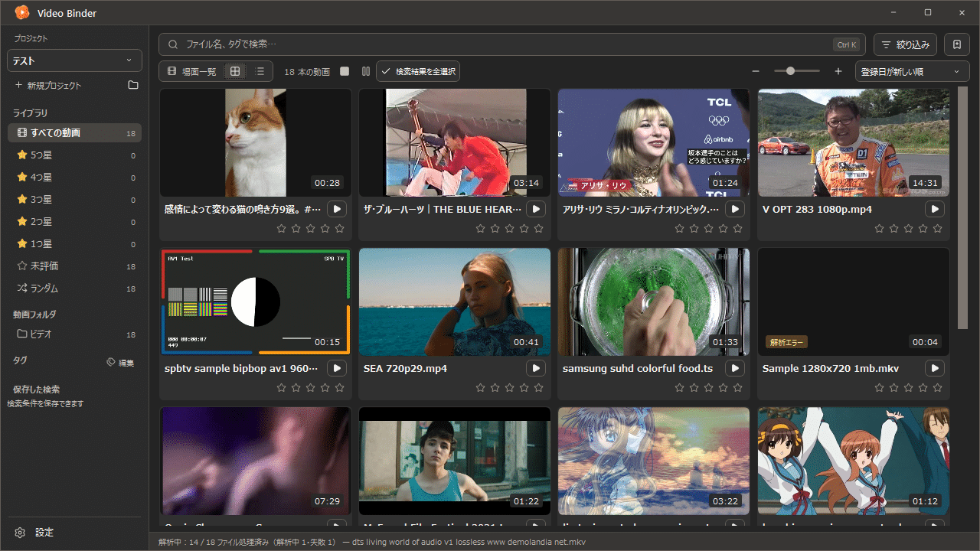Click the video grid vertical scrollbar
This screenshot has width=980, height=551.
(x=963, y=208)
